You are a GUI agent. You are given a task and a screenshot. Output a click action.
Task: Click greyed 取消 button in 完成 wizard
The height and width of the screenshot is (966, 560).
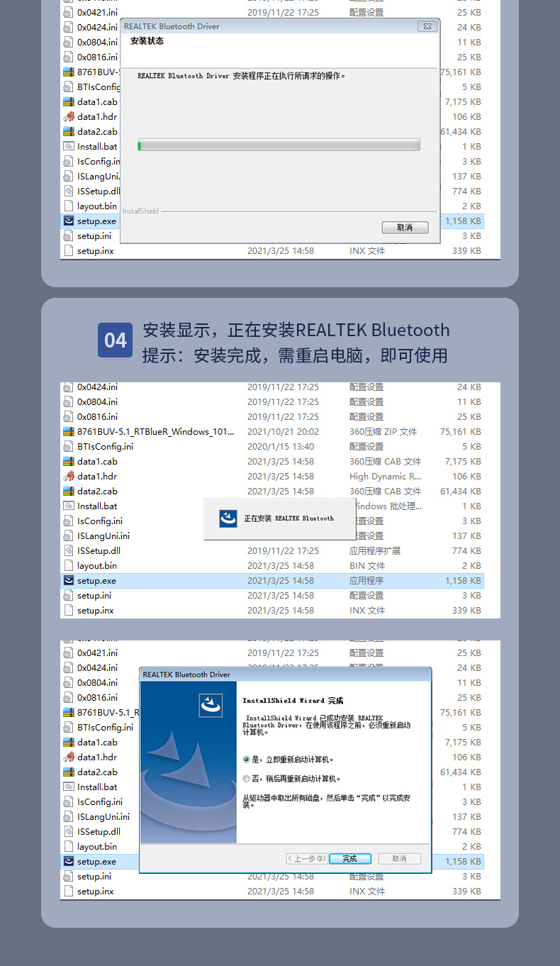tap(399, 858)
